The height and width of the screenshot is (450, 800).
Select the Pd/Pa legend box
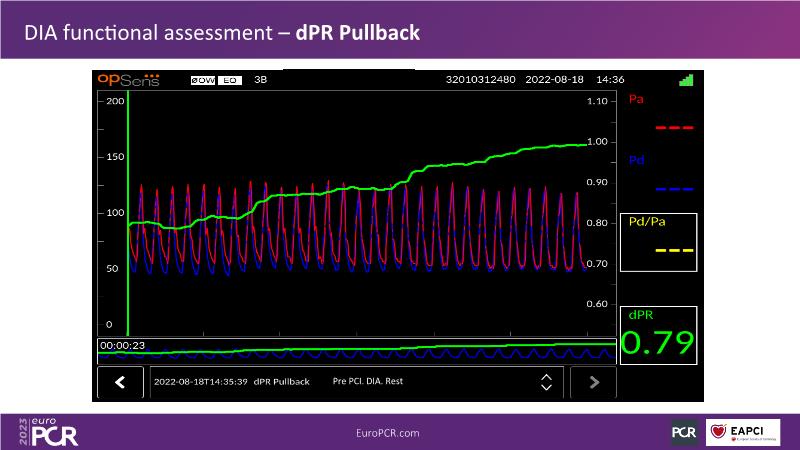coord(657,242)
